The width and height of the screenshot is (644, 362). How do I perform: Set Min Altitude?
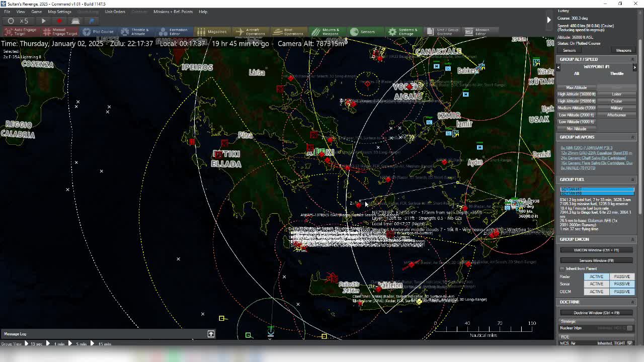[577, 129]
